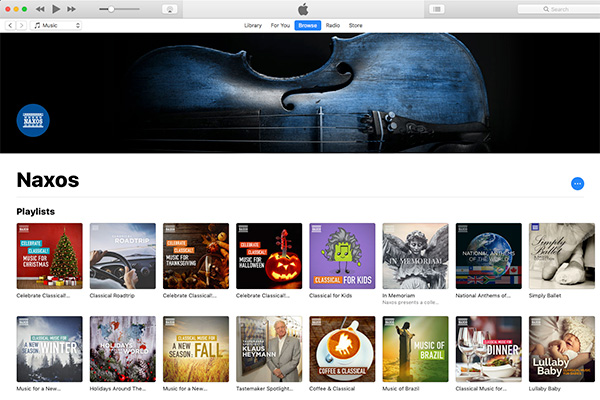Open the Music media type dropdown
Screen dimensions: 600x400
57,25
